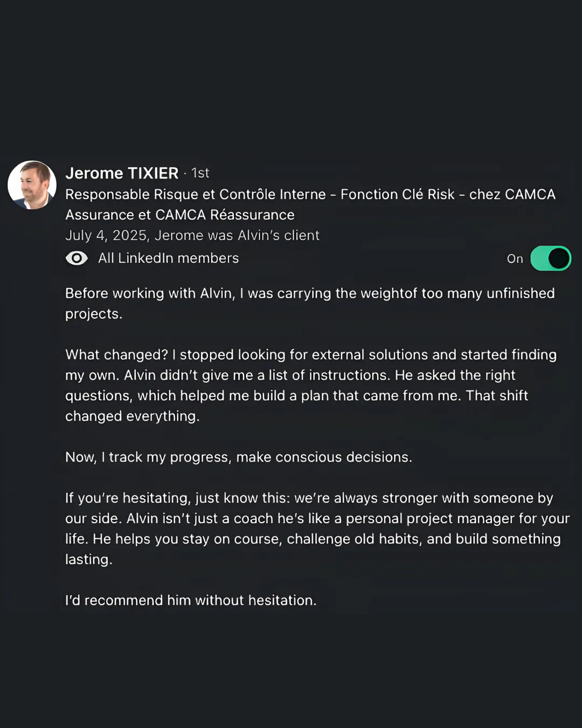The height and width of the screenshot is (728, 582).
Task: Click "Fonction Clé Risk" in the headline
Action: coord(398,194)
